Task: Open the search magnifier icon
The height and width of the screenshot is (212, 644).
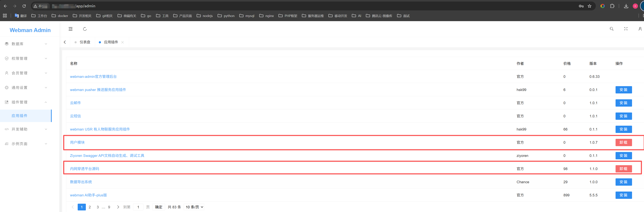Action: 611,29
